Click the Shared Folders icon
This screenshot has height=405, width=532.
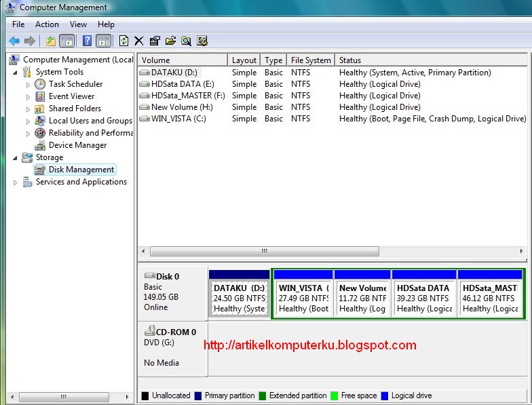tap(39, 109)
